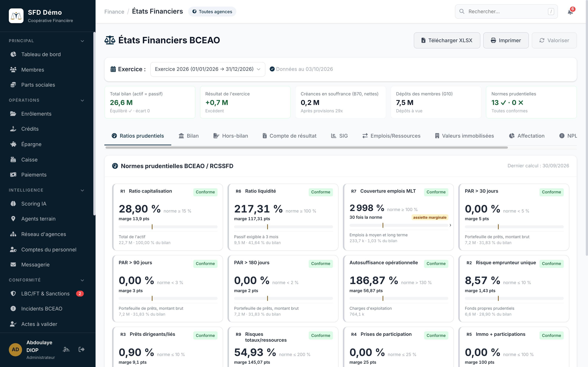Image resolution: width=588 pixels, height=367 pixels.
Task: Collapse the PRINCIPAL sidebar section
Action: [x=82, y=41]
